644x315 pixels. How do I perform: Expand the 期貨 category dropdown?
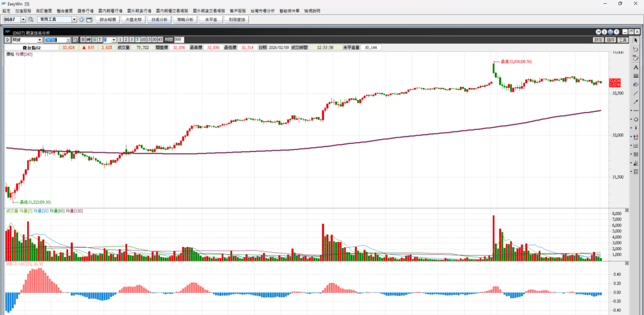[x=40, y=40]
